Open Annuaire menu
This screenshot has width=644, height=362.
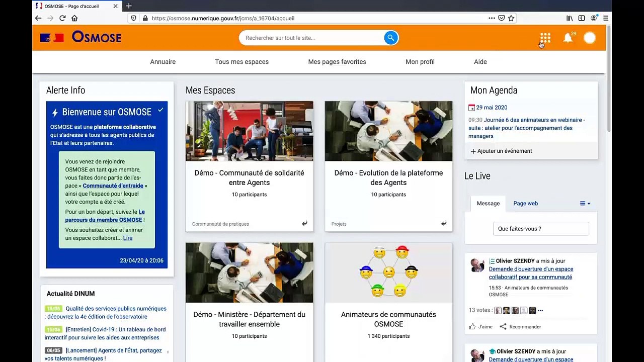163,62
